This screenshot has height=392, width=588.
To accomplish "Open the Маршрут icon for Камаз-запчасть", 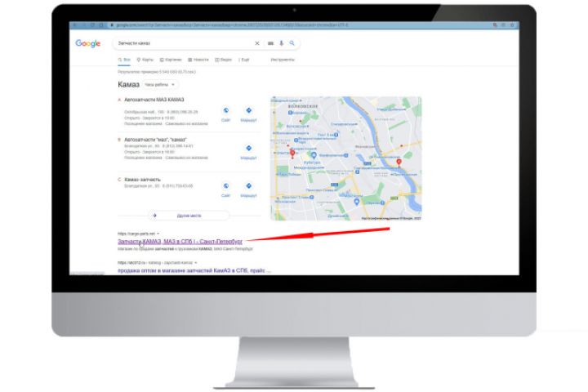I will click(x=248, y=186).
